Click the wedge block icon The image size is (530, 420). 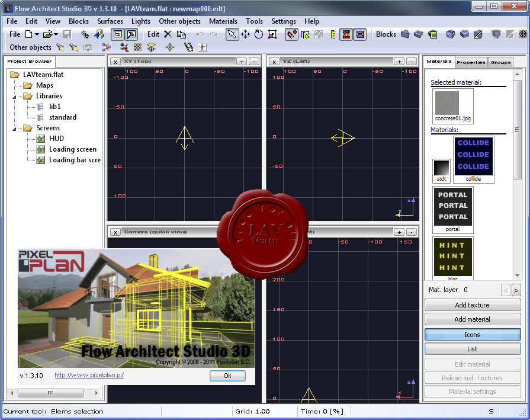click(x=478, y=34)
